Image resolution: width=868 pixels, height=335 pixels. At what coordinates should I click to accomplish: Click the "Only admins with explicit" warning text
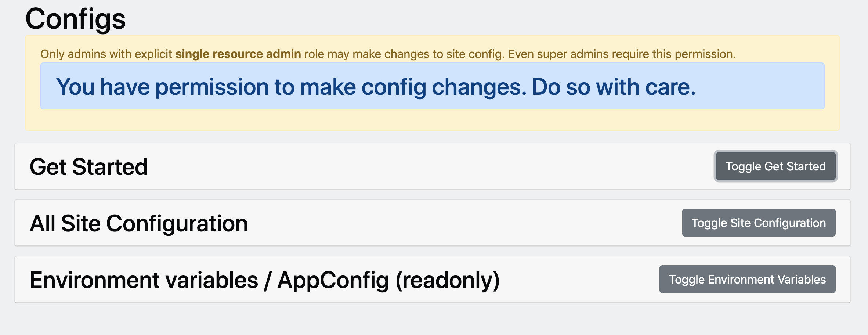[106, 54]
